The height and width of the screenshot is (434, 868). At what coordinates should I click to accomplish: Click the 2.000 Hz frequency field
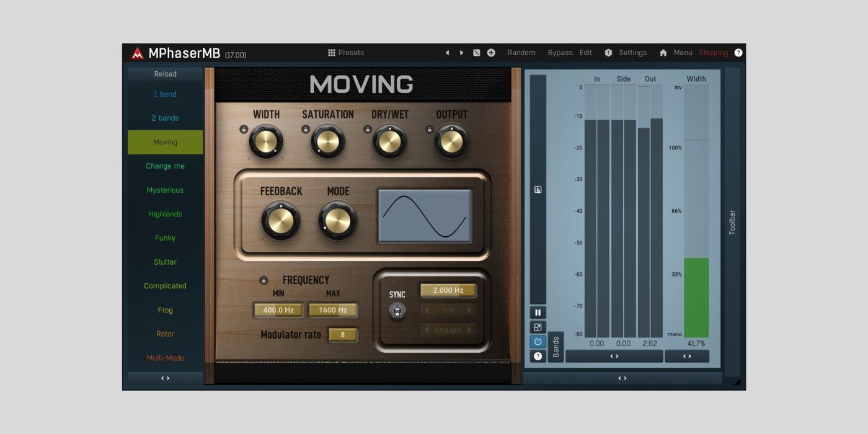[x=448, y=290]
